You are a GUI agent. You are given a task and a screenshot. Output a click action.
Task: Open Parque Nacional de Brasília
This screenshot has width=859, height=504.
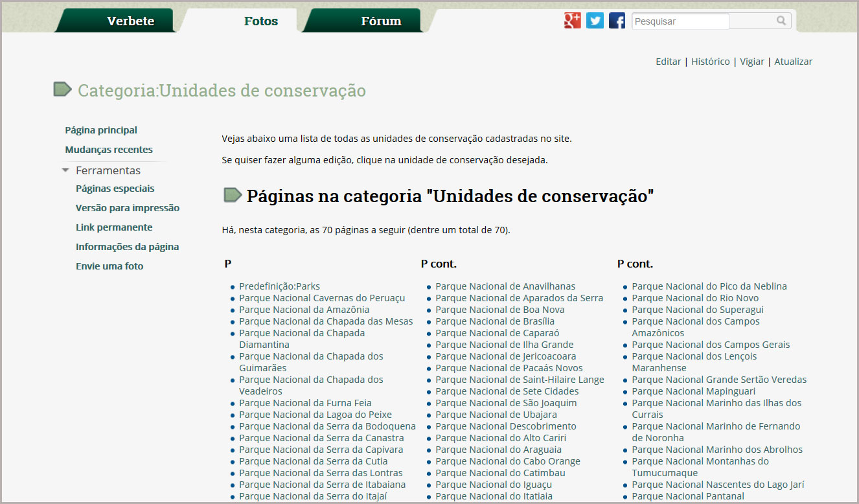pos(495,321)
